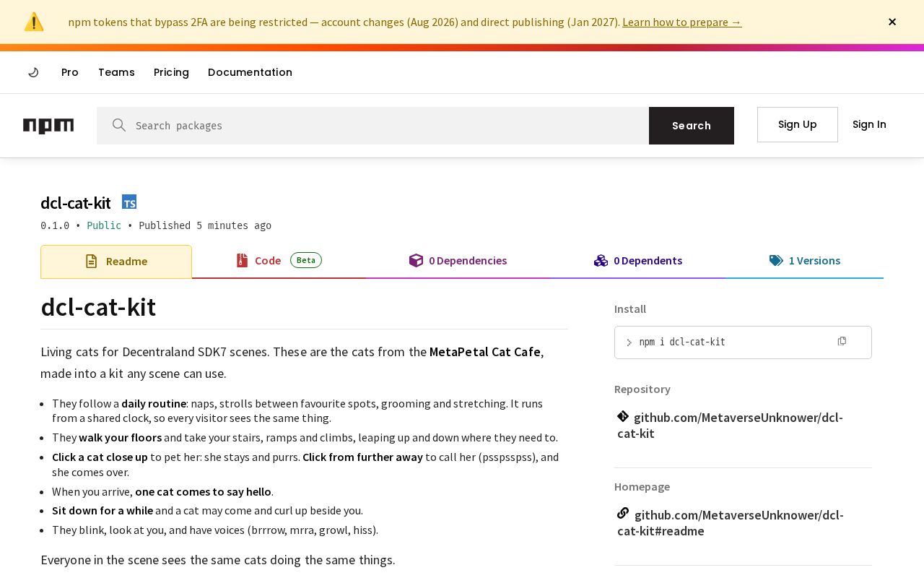Image resolution: width=924 pixels, height=578 pixels.
Task: Click the Public visibility label
Action: click(x=104, y=225)
